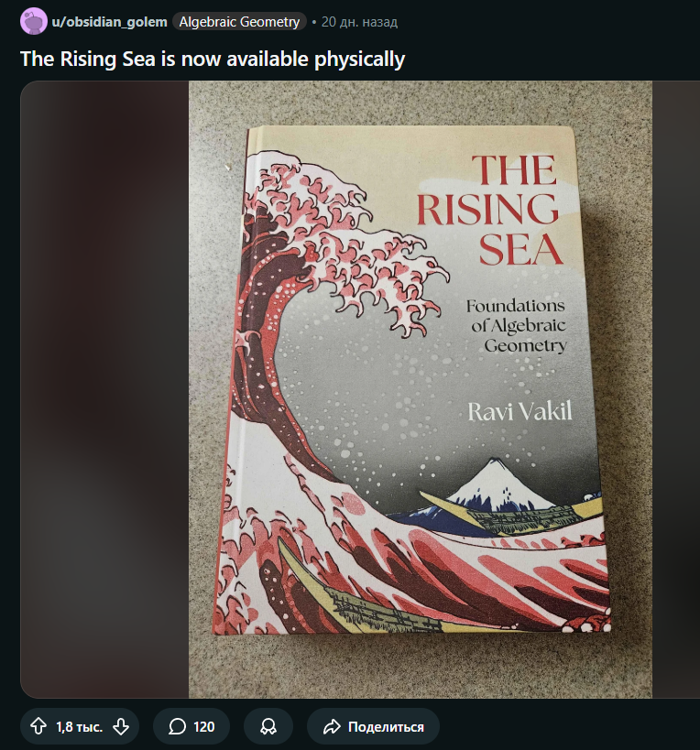Screen dimensions: 700x750
Task: Click the 'Ravi Vakil' author name on the cover
Action: (520, 411)
